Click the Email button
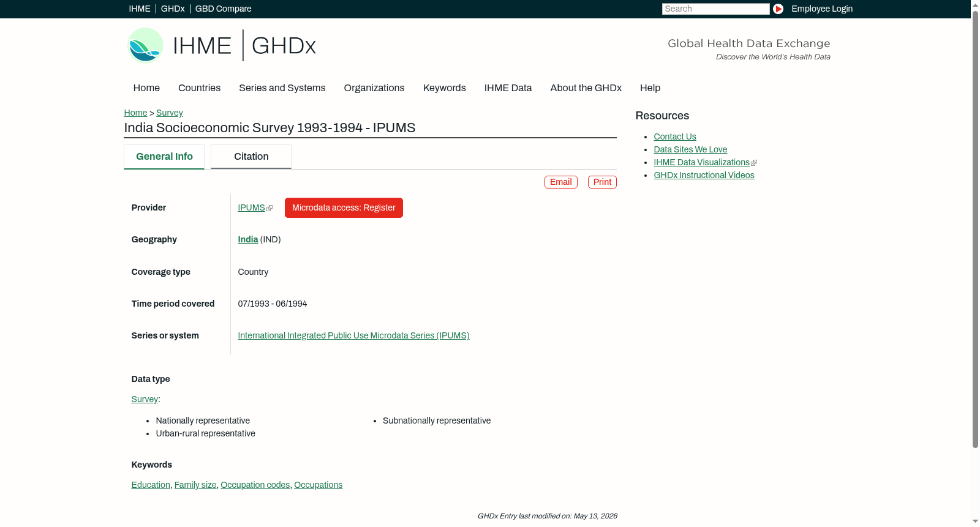Viewport: 980px width, 527px height. pos(561,182)
